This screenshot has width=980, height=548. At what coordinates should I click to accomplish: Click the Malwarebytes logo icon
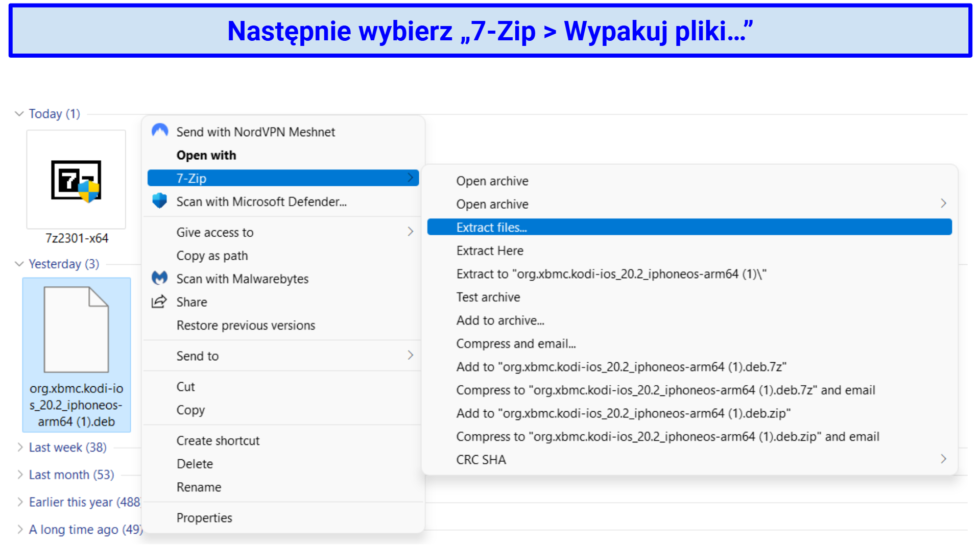click(x=160, y=278)
